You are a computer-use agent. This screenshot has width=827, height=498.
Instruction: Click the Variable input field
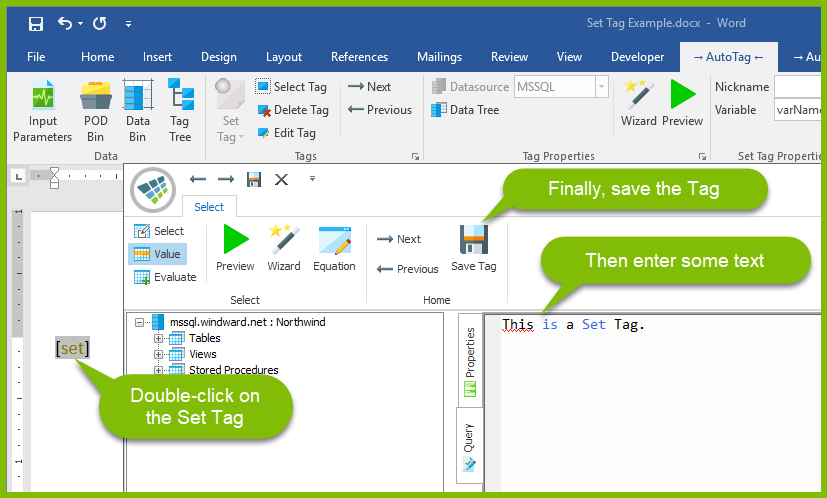[797, 110]
